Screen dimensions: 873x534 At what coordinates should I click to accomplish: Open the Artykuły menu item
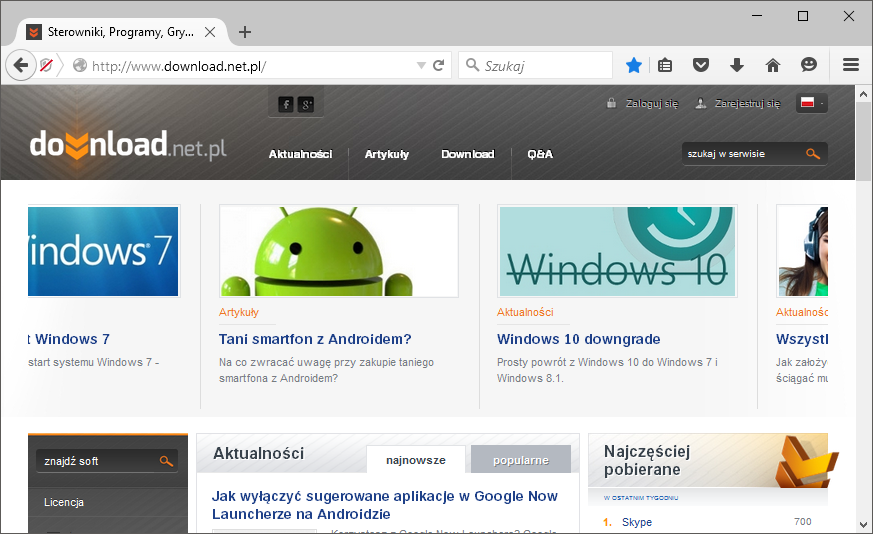tap(386, 154)
